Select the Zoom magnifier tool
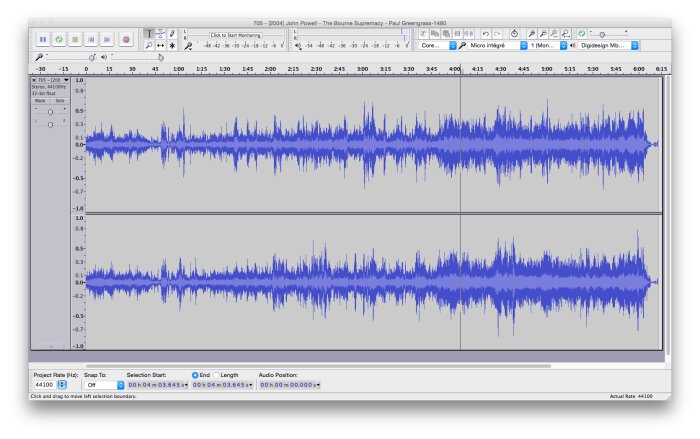The image size is (700, 439). click(149, 45)
